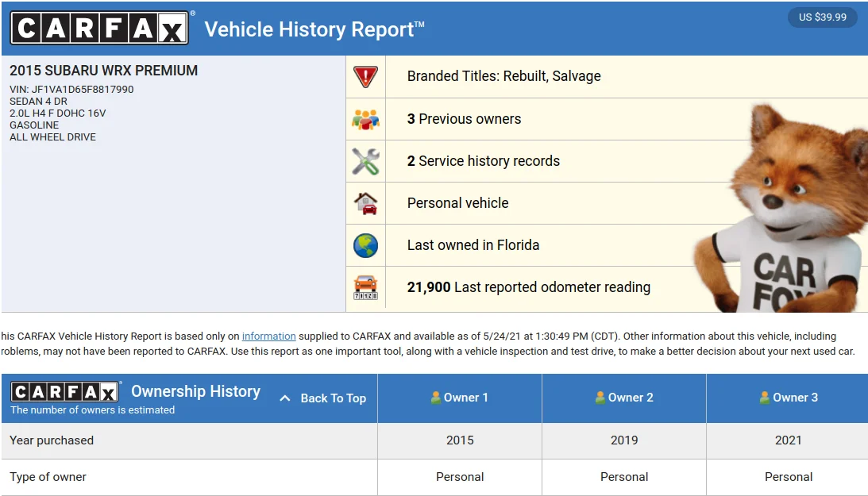Image resolution: width=868 pixels, height=496 pixels.
Task: Click the Car Fox mascot image
Action: click(781, 207)
